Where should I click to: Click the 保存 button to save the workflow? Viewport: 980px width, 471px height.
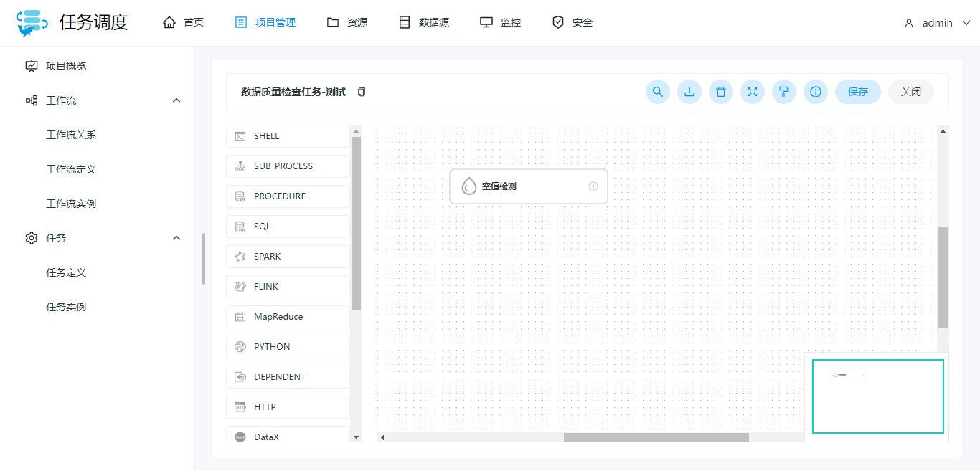858,92
